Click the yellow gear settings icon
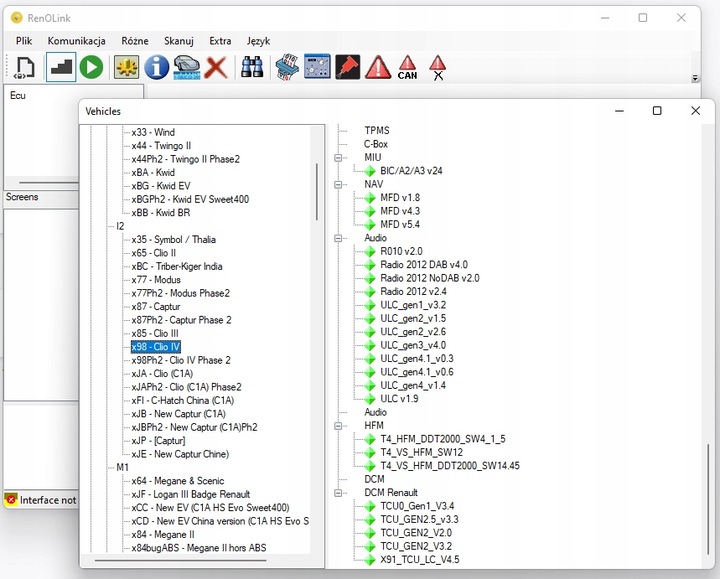 coord(125,67)
